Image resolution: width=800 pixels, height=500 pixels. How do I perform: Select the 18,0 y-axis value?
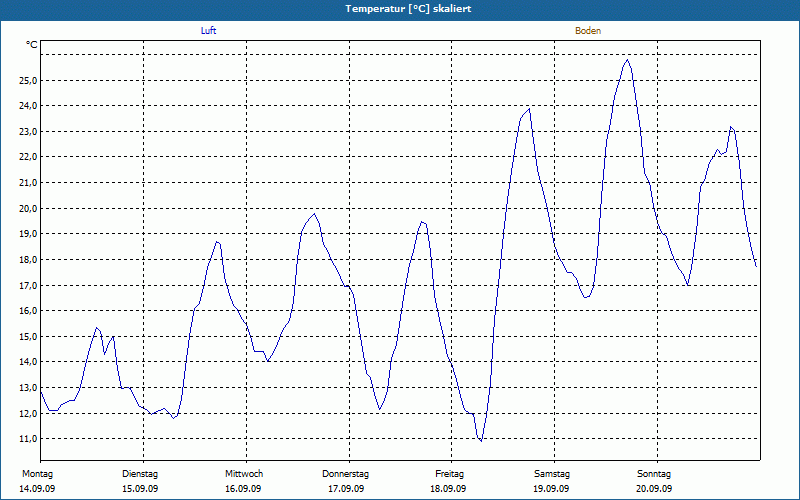(28, 260)
